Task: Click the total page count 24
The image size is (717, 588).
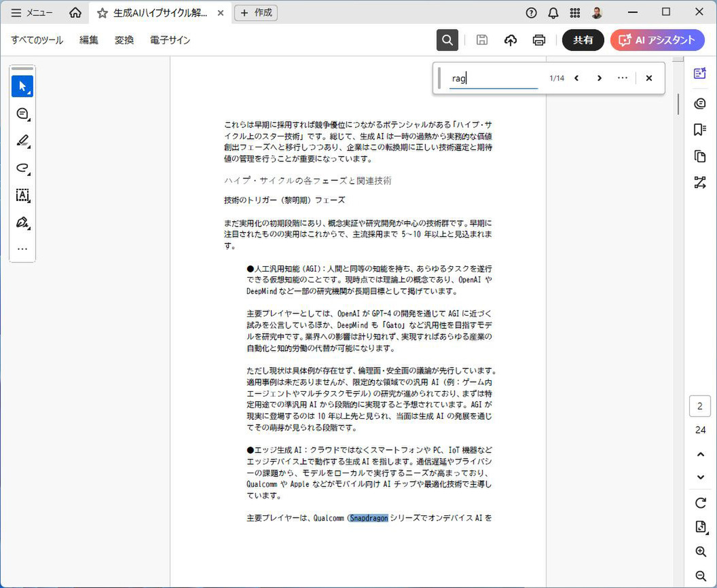Action: coord(700,430)
